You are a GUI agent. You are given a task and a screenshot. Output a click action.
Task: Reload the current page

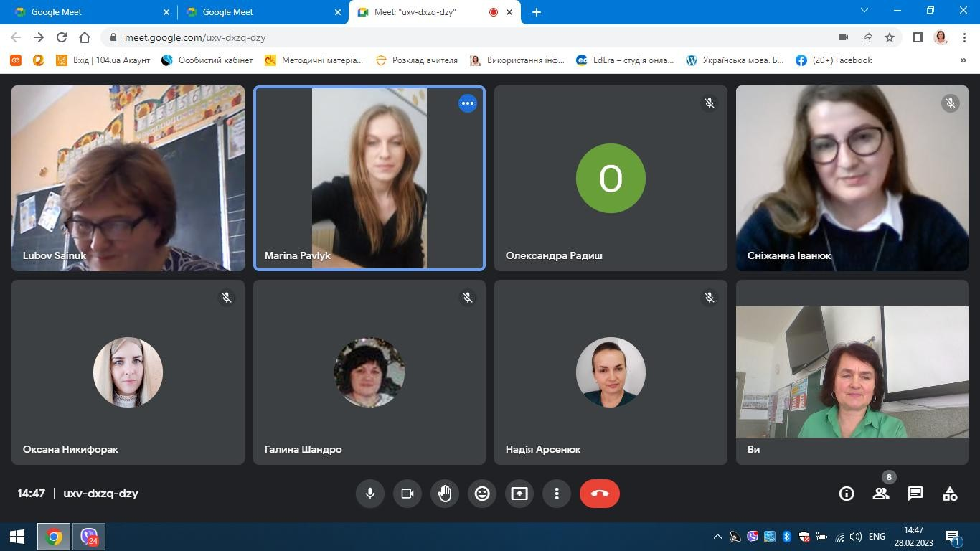click(62, 37)
